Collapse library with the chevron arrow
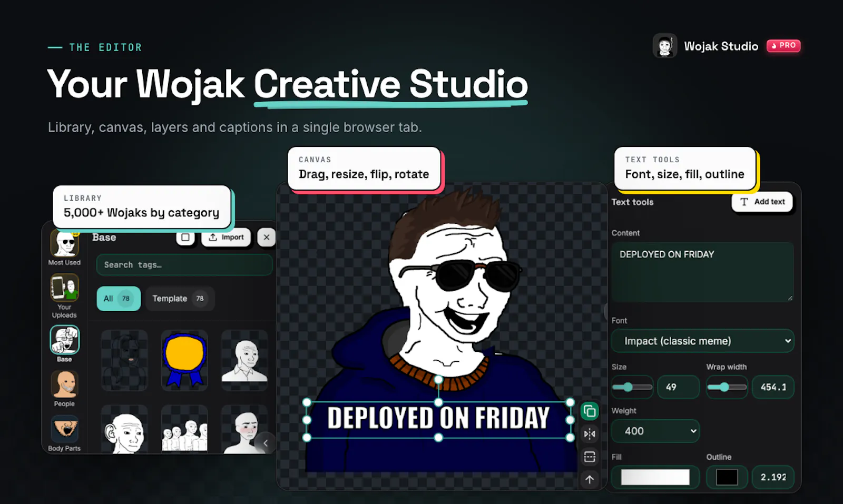Viewport: 843px width, 504px height. [x=266, y=443]
